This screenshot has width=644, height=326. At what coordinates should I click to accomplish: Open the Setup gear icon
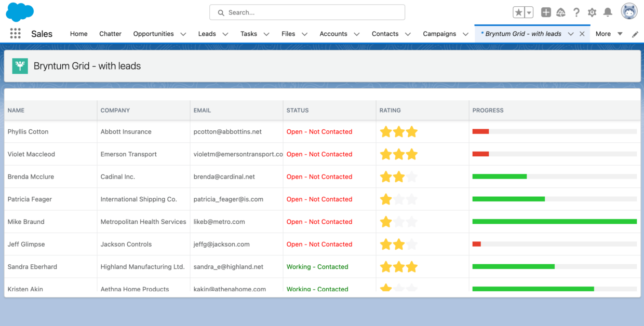click(592, 12)
